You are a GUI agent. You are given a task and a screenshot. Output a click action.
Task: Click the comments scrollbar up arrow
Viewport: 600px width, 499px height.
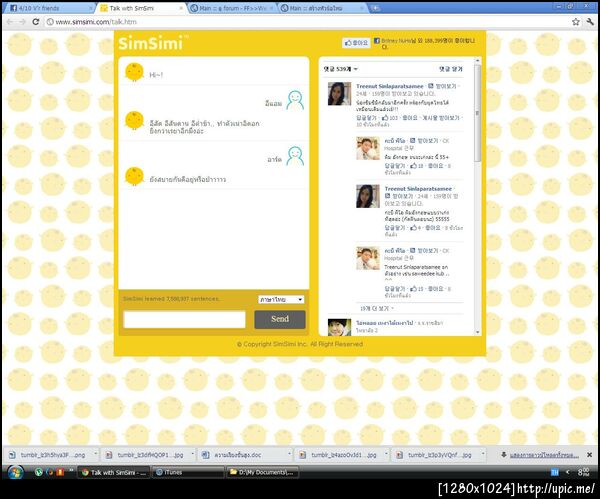click(477, 61)
